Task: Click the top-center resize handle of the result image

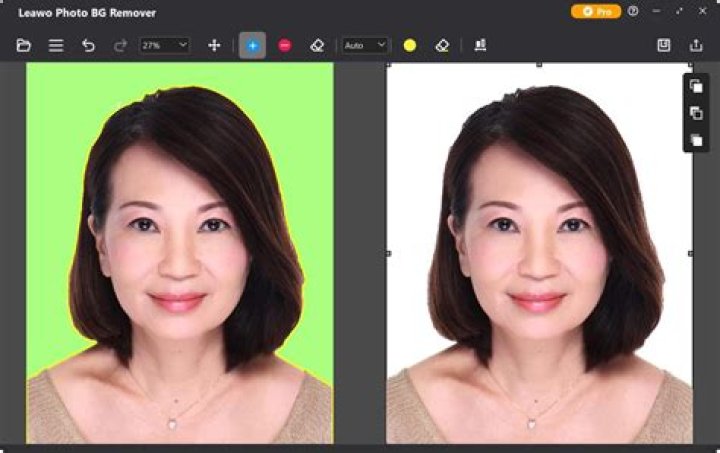Action: (x=540, y=65)
